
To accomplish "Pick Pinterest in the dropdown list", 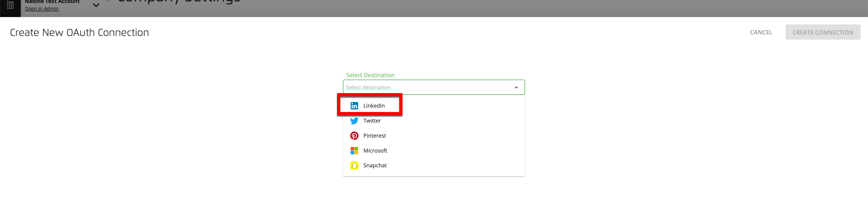I will coord(434,135).
